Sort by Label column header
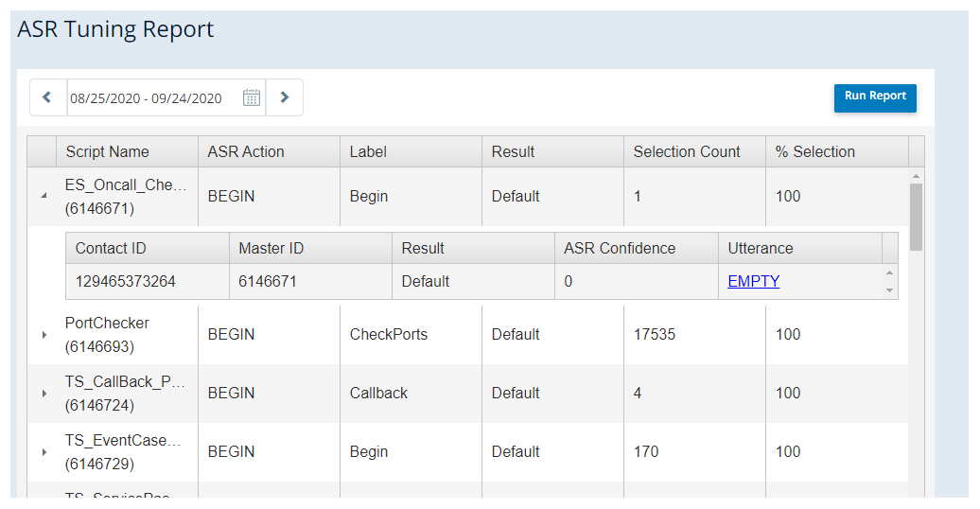This screenshot has height=509, width=980. click(411, 152)
